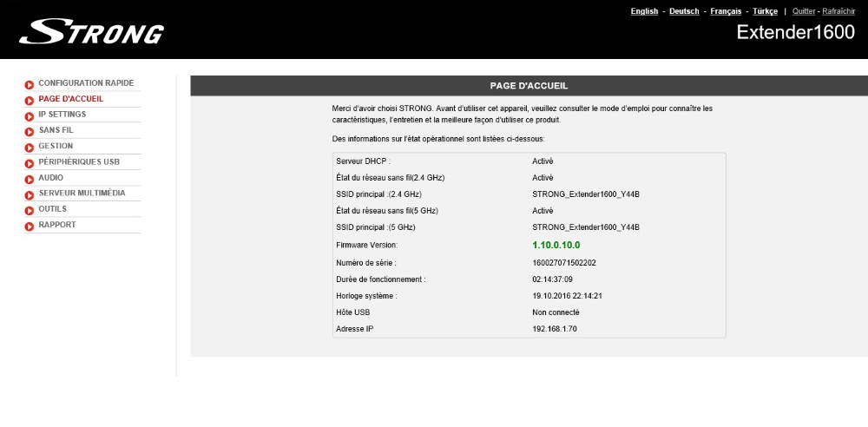
Task: Click the Quitter logout link
Action: pyautogui.click(x=804, y=11)
